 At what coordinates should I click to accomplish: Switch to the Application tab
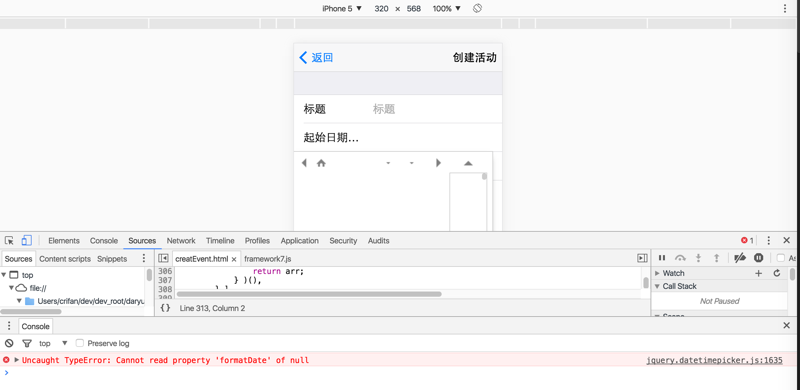pos(299,240)
